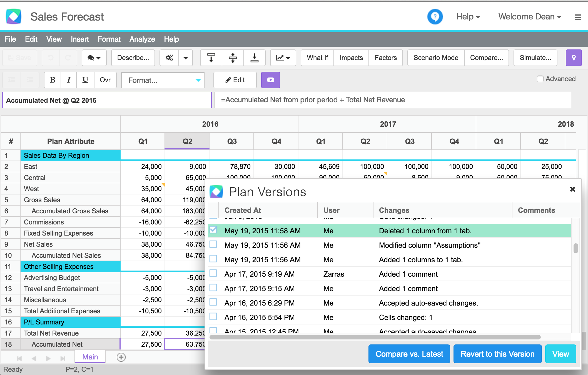Click the align-to-top arrow icon
Screen dimensions: 588x375
pyautogui.click(x=211, y=58)
